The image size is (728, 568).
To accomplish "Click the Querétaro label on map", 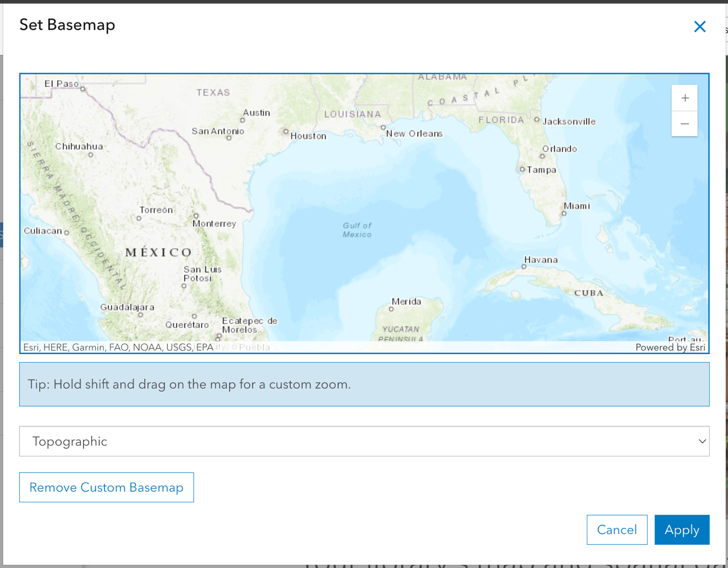I will (187, 324).
